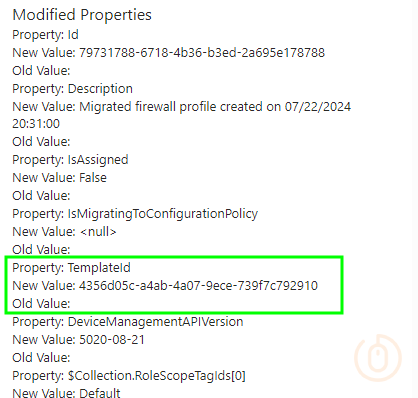Select the New Value: <null> text
The height and width of the screenshot is (398, 418).
click(64, 232)
